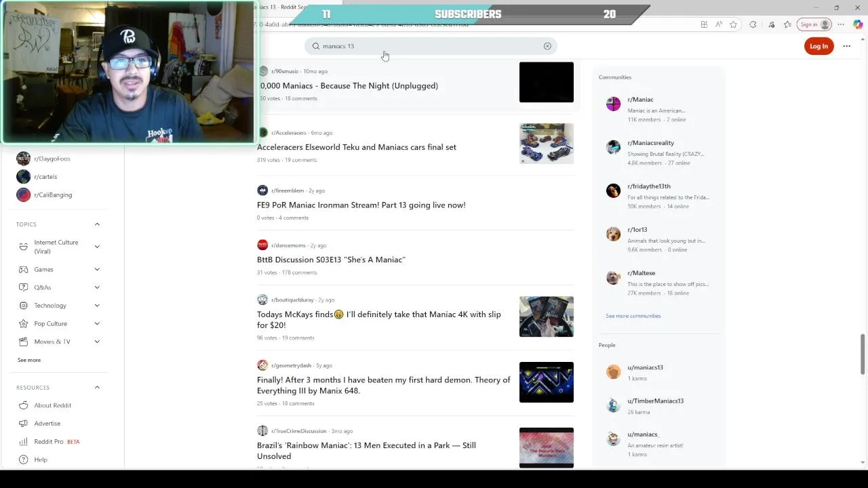
Task: Open Help in the sidebar
Action: tap(41, 460)
